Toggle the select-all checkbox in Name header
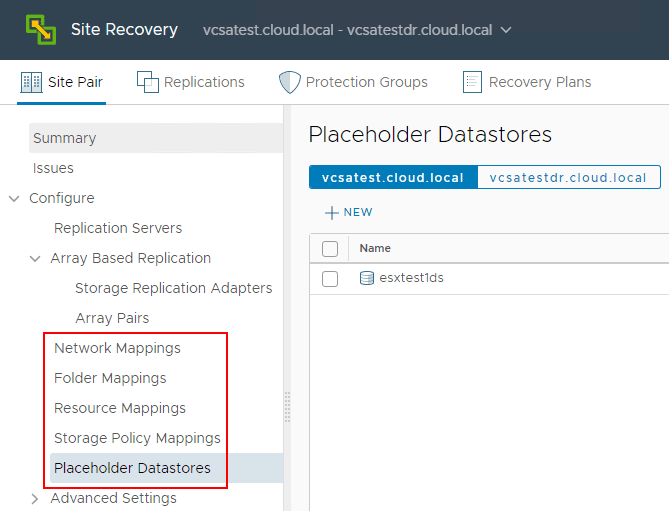This screenshot has height=511, width=669. (330, 249)
